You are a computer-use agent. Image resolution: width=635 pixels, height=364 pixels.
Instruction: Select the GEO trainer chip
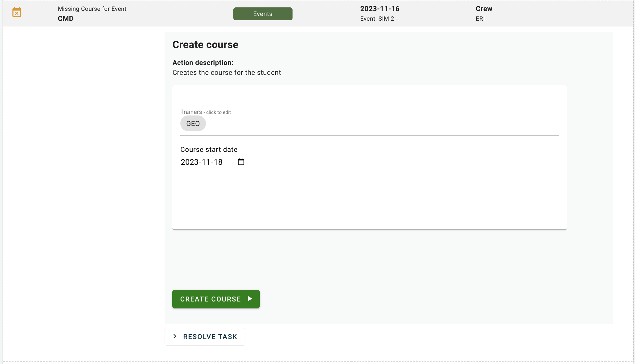pyautogui.click(x=193, y=123)
